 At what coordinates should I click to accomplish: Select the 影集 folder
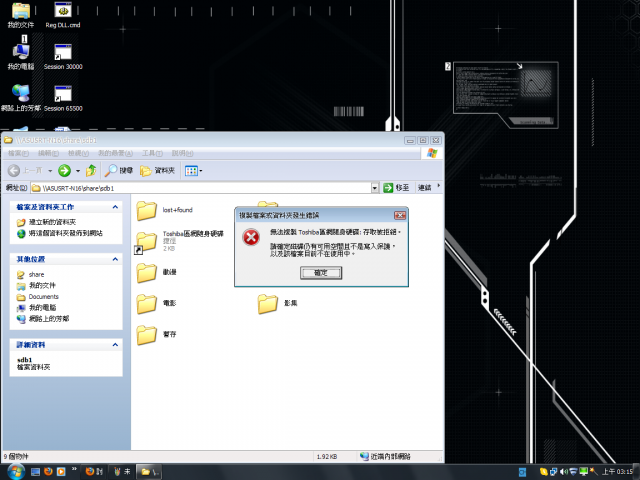268,304
